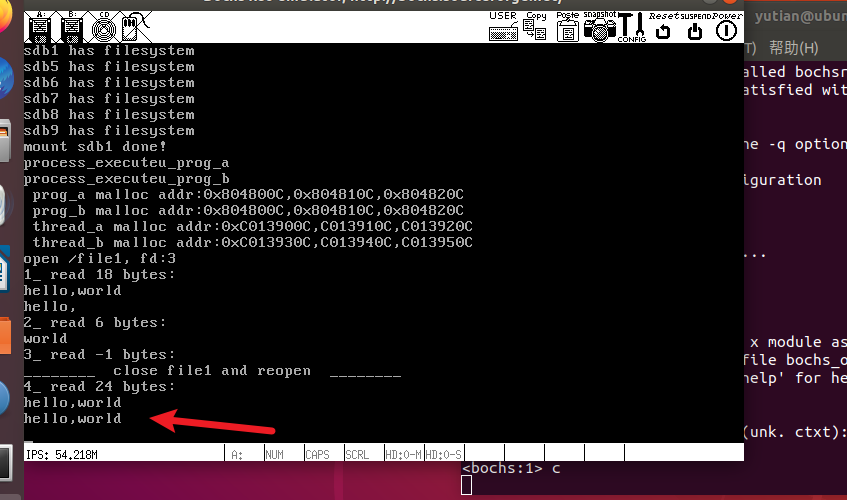Viewport: 847px width, 500px height.
Task: Click the Copy clipboard icon
Action: pos(535,27)
